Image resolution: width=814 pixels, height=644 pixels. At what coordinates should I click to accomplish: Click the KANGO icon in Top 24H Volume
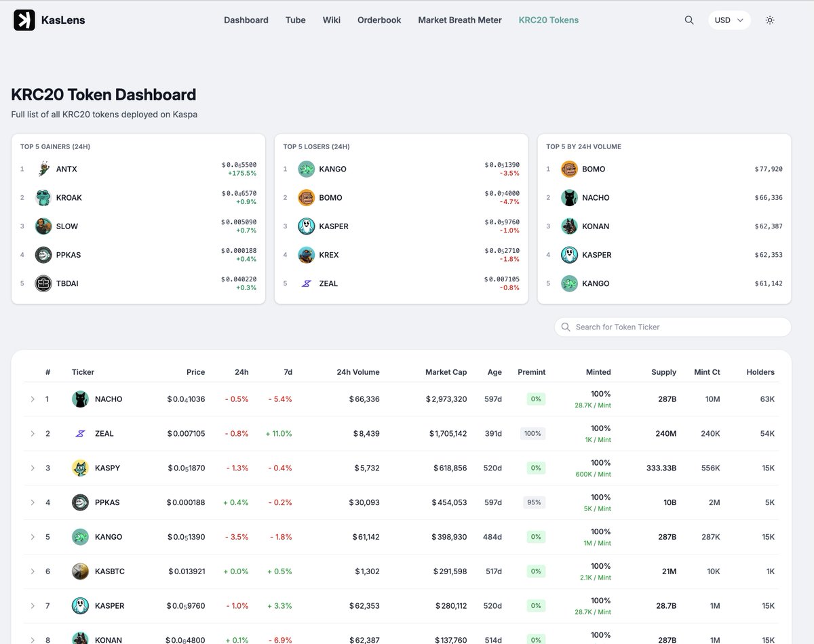[x=569, y=283]
